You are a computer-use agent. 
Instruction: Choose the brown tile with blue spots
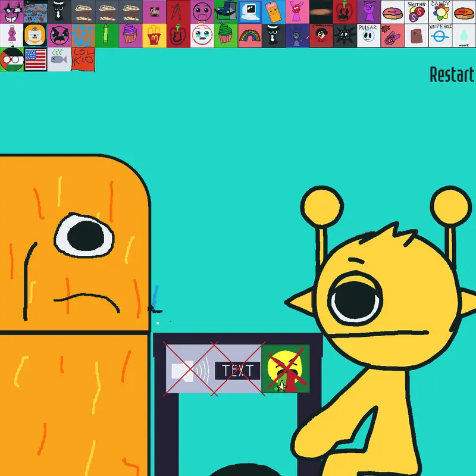(x=83, y=36)
